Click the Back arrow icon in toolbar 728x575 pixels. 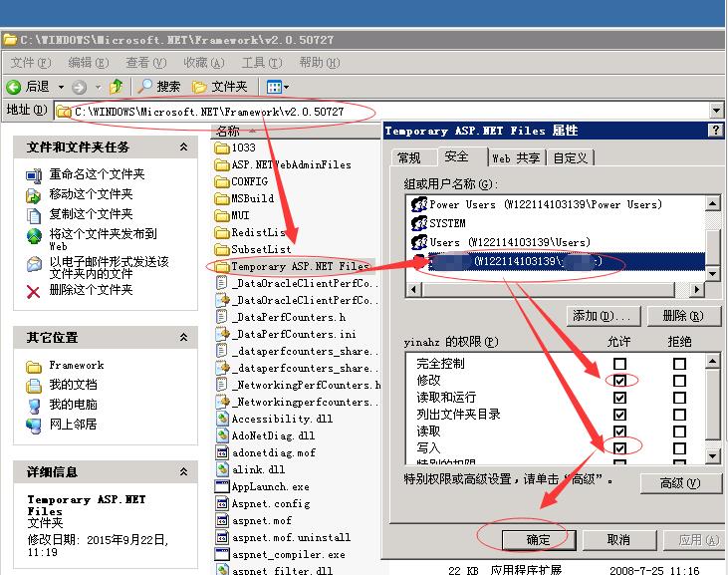[14, 87]
